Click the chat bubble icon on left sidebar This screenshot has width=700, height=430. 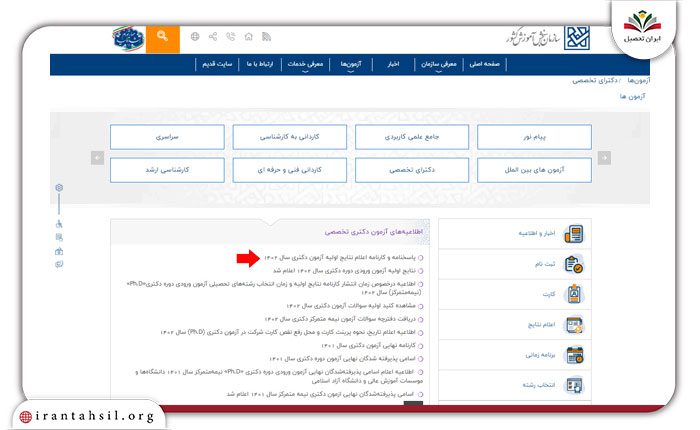point(59,264)
